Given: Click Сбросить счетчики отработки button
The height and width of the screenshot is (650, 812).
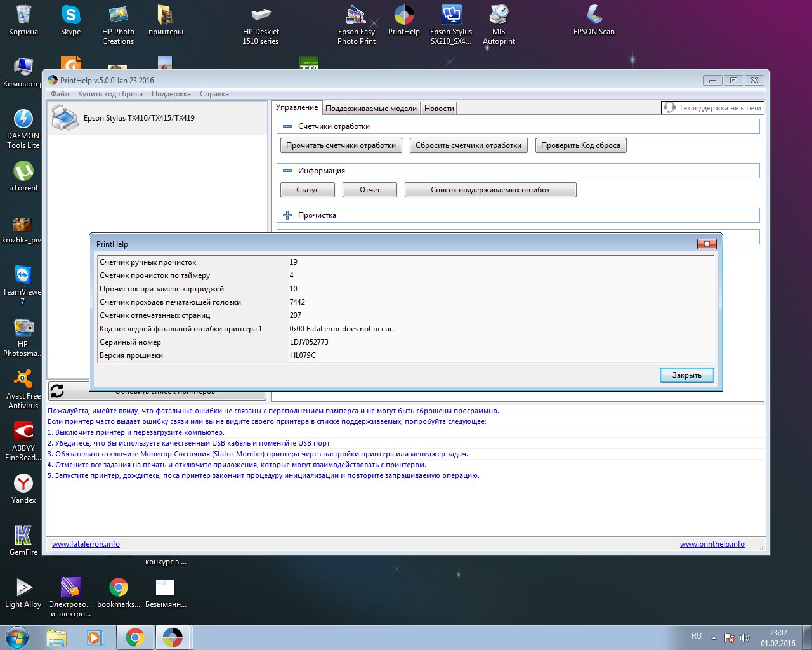Looking at the screenshot, I should pos(468,145).
